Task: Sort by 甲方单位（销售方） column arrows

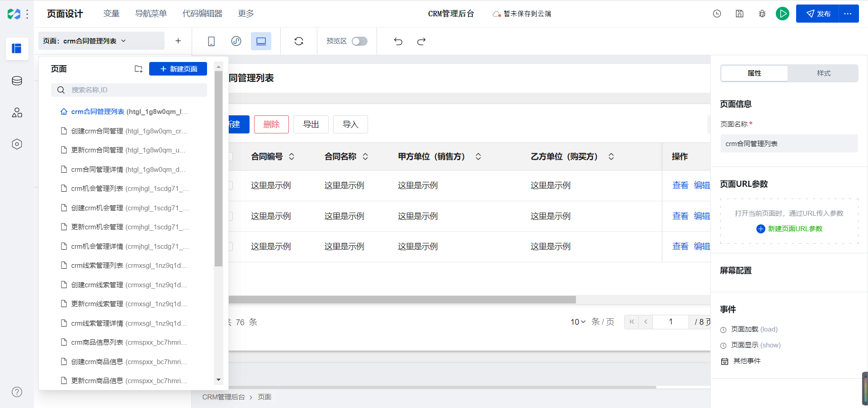Action: [x=478, y=157]
